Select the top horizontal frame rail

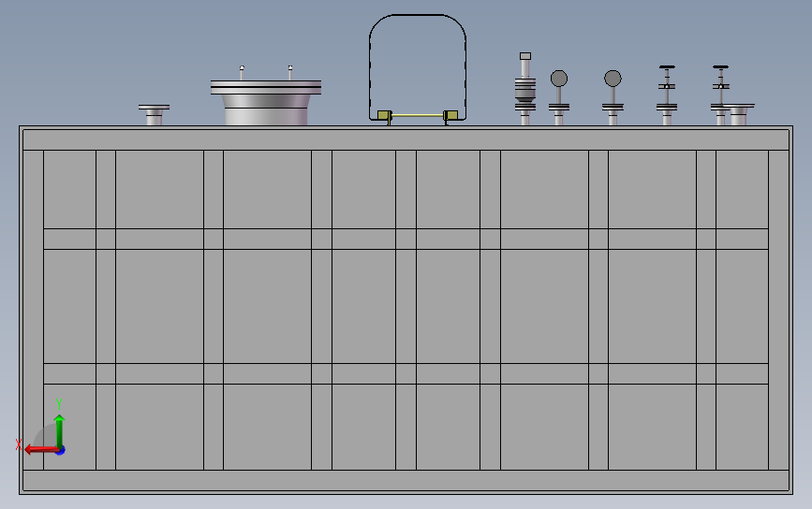[x=406, y=139]
